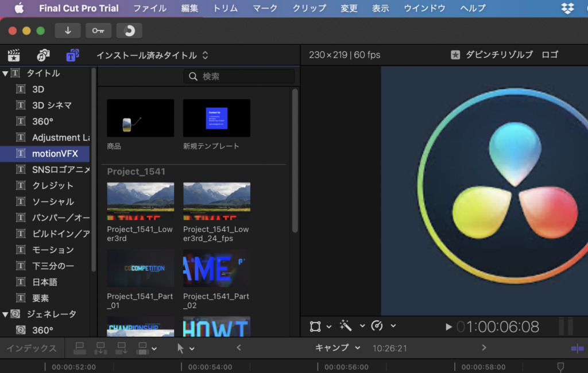This screenshot has height=373, width=588.
Task: Open the ウインドウ menu
Action: click(x=424, y=8)
